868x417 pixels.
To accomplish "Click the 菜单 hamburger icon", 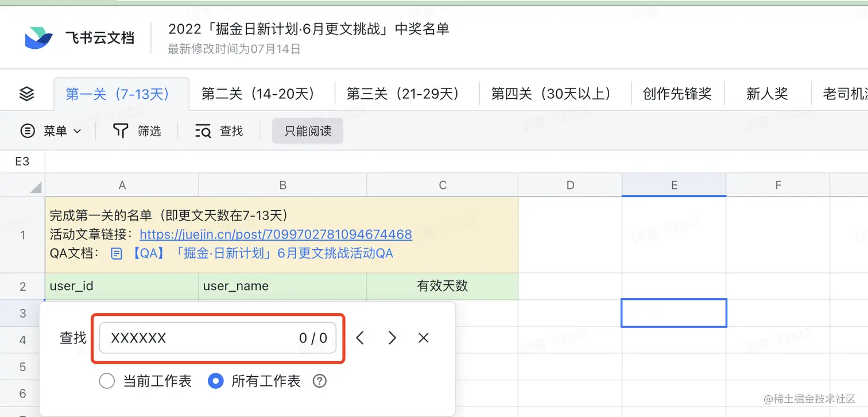I will [28, 131].
